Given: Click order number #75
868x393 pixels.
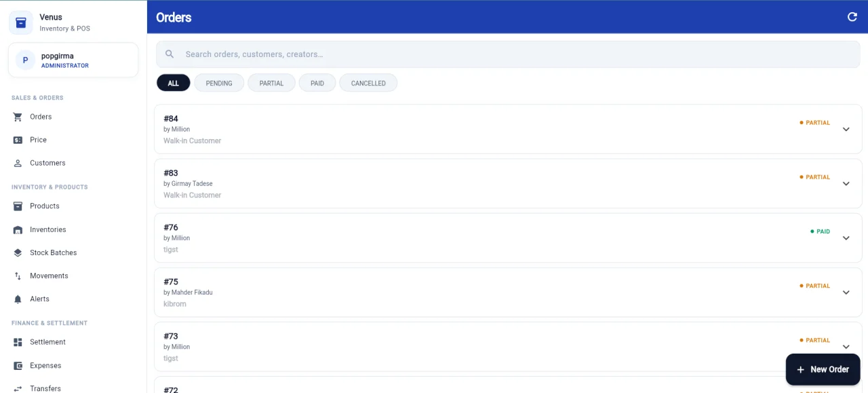Looking at the screenshot, I should (x=171, y=282).
